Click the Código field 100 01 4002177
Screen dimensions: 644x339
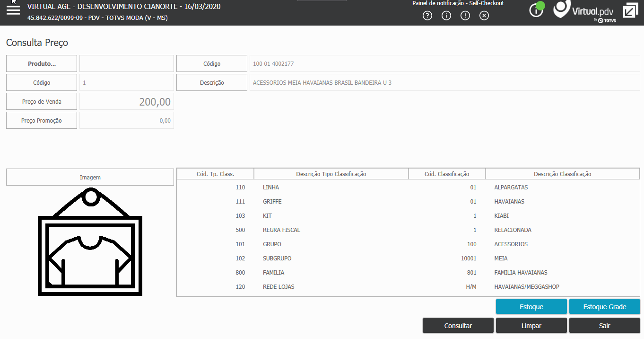445,63
